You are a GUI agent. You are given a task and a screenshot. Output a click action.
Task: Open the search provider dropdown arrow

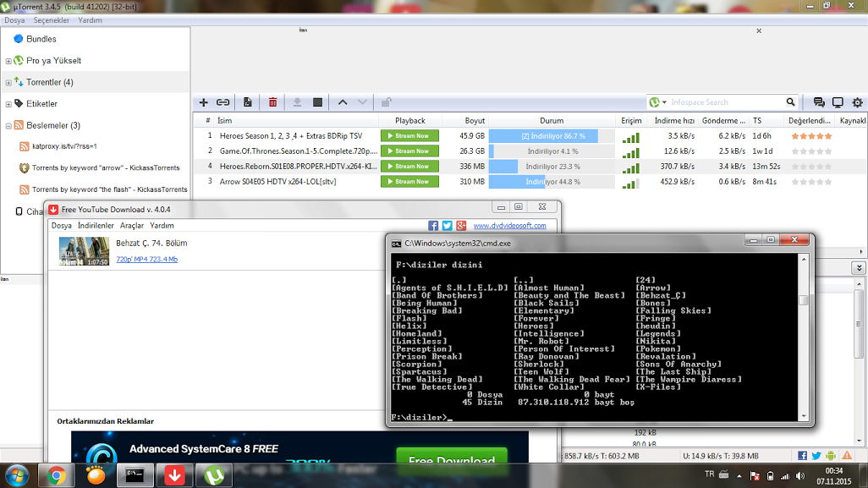664,102
